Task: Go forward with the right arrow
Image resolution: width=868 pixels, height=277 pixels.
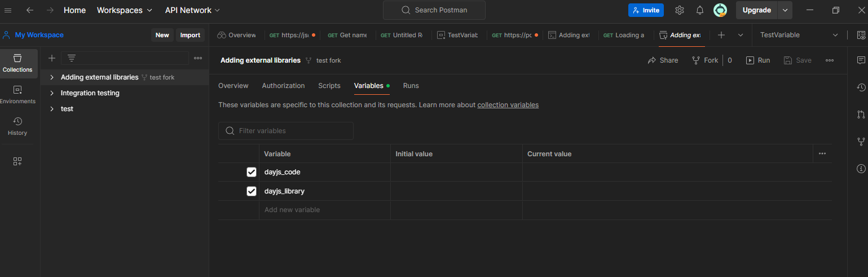Action: [50, 10]
